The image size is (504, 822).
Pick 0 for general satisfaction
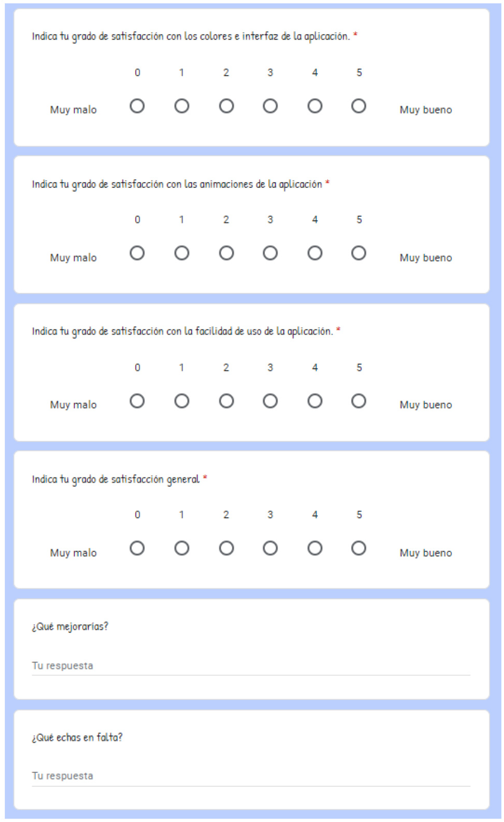(137, 548)
